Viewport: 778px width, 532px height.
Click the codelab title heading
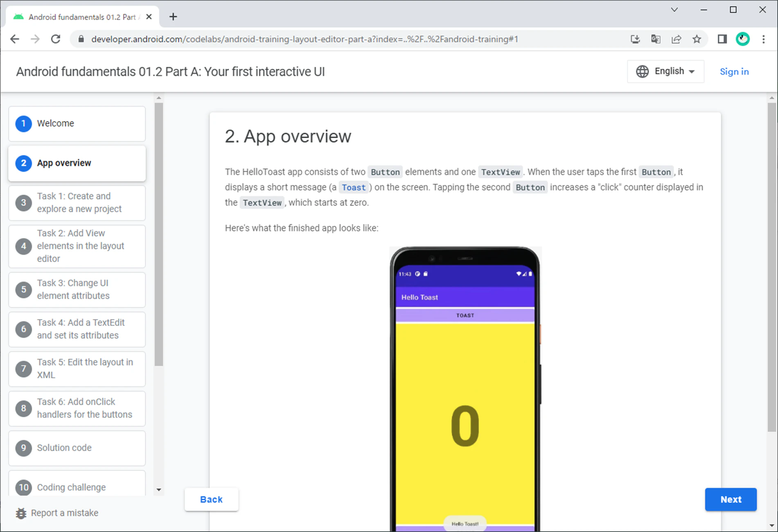coord(170,72)
